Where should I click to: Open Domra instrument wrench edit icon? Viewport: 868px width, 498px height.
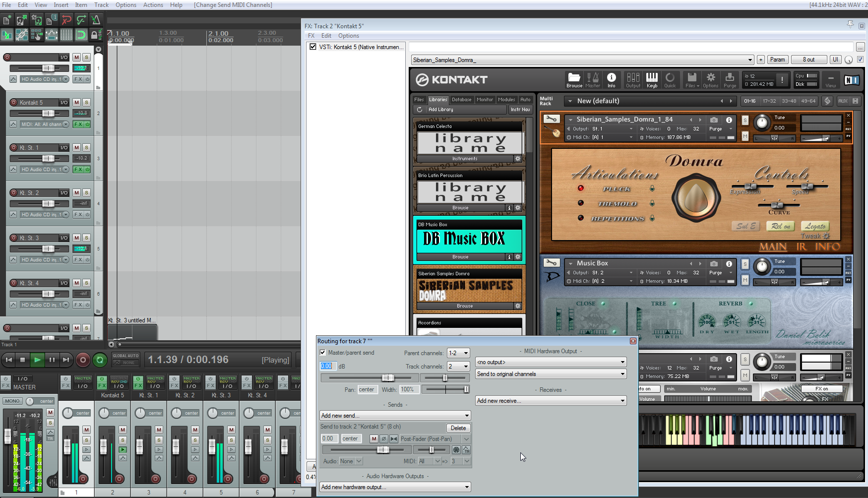point(552,119)
